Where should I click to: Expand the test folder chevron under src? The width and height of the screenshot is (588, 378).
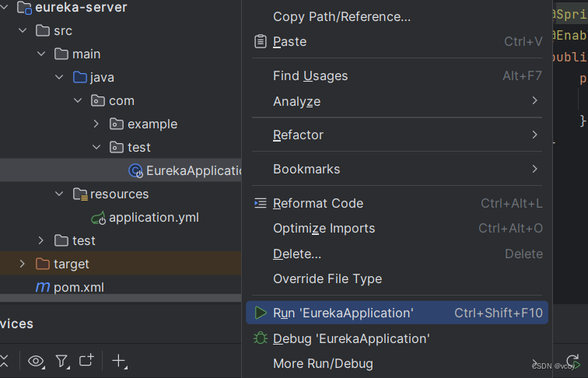tap(41, 240)
